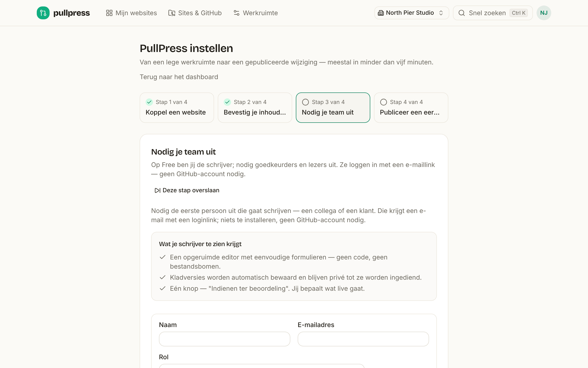Screen dimensions: 588x368
Task: Click the Rol field label
Action: [x=164, y=357]
